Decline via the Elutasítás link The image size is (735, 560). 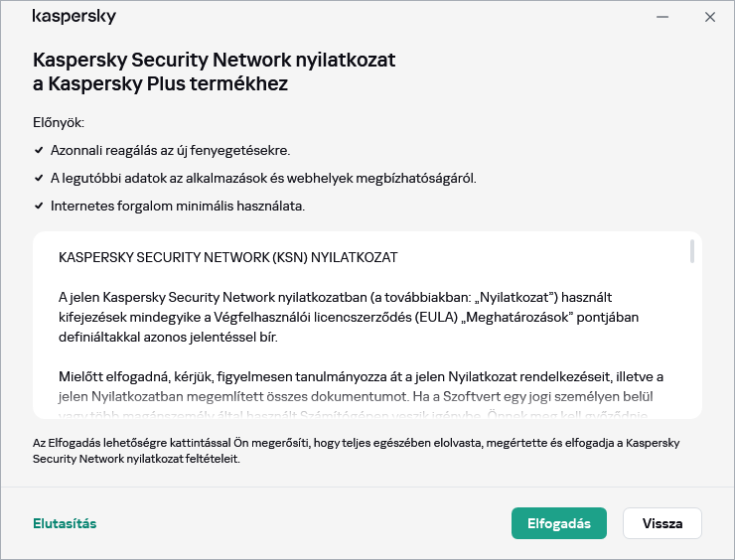pyautogui.click(x=65, y=523)
